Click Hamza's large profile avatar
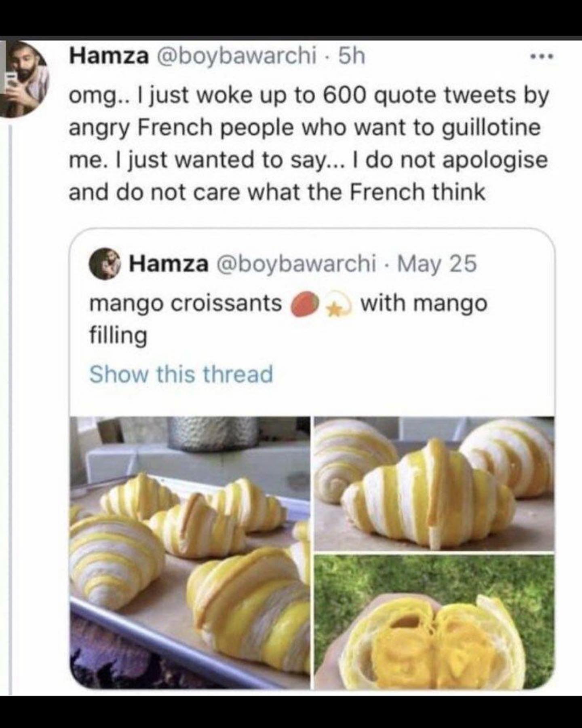Image resolution: width=582 pixels, height=728 pixels. point(25,79)
